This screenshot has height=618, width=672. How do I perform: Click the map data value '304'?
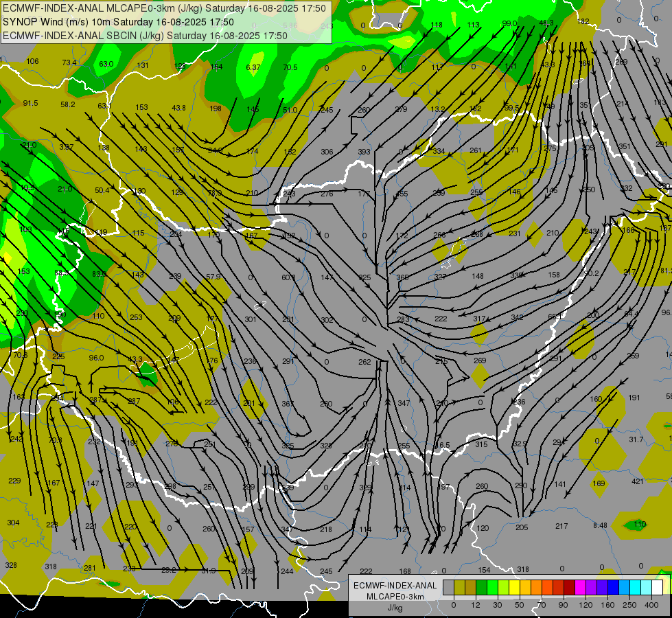(x=13, y=523)
